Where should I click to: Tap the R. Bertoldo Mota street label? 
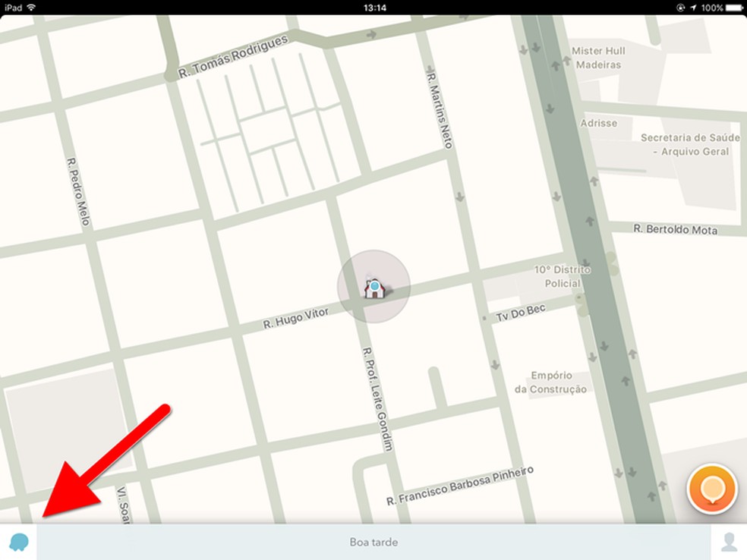click(675, 229)
